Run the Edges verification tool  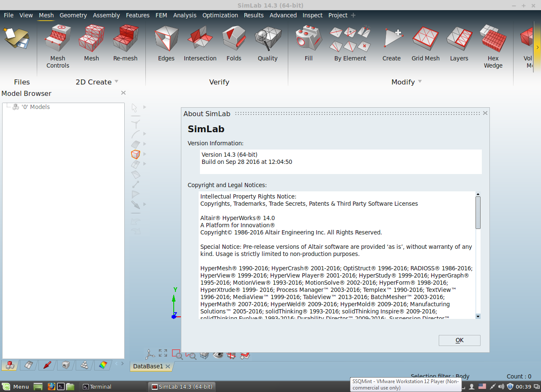(166, 43)
